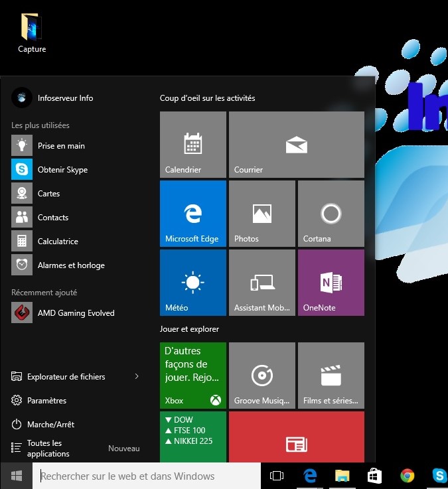This screenshot has width=448, height=489.
Task: Open the Météo weather tile
Action: pyautogui.click(x=192, y=283)
